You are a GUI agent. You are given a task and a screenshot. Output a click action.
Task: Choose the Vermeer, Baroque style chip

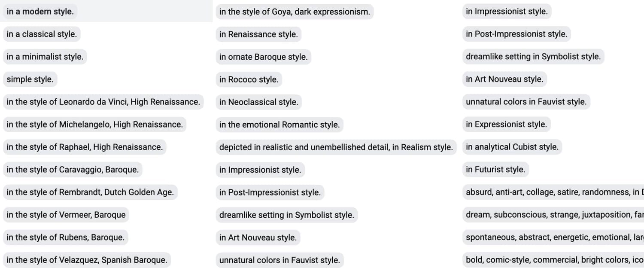(66, 215)
